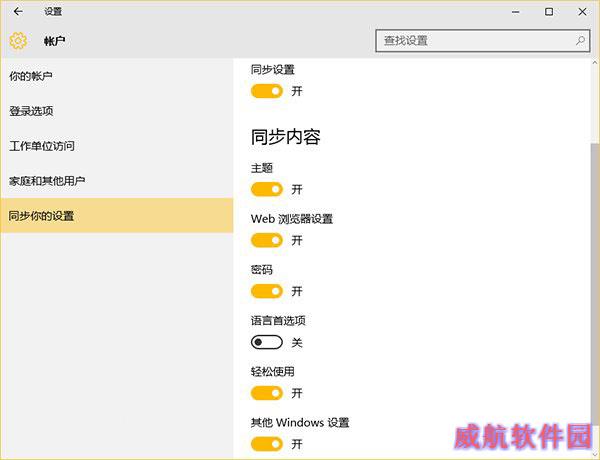Disable the 密码 sync toggle
Image resolution: width=600 pixels, height=460 pixels.
click(267, 291)
